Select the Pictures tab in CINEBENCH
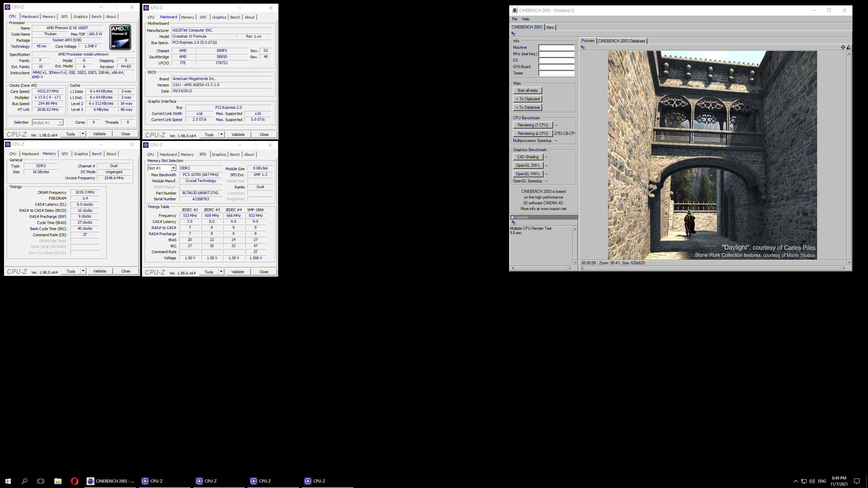The width and height of the screenshot is (868, 488). (588, 41)
